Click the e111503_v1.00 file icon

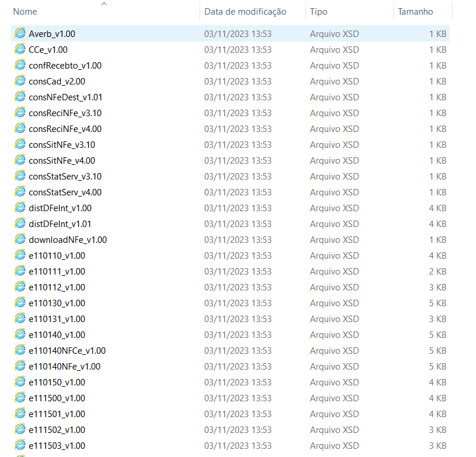(x=20, y=445)
